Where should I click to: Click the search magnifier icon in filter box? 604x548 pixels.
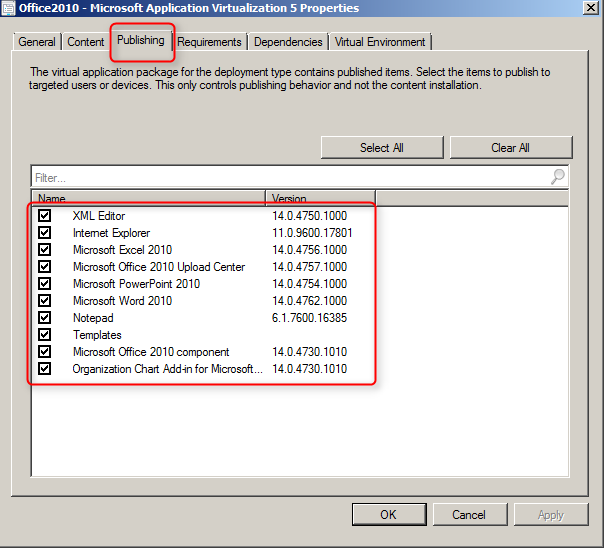pyautogui.click(x=557, y=177)
